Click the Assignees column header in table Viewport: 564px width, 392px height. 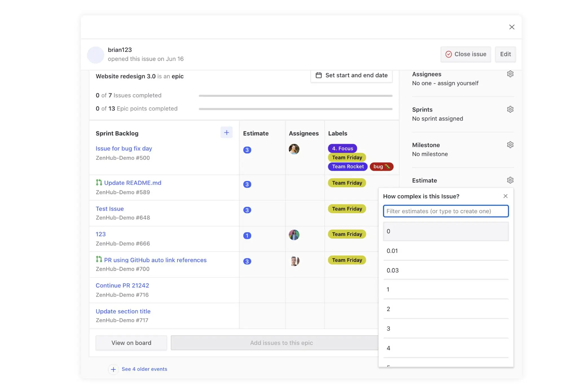tap(304, 133)
